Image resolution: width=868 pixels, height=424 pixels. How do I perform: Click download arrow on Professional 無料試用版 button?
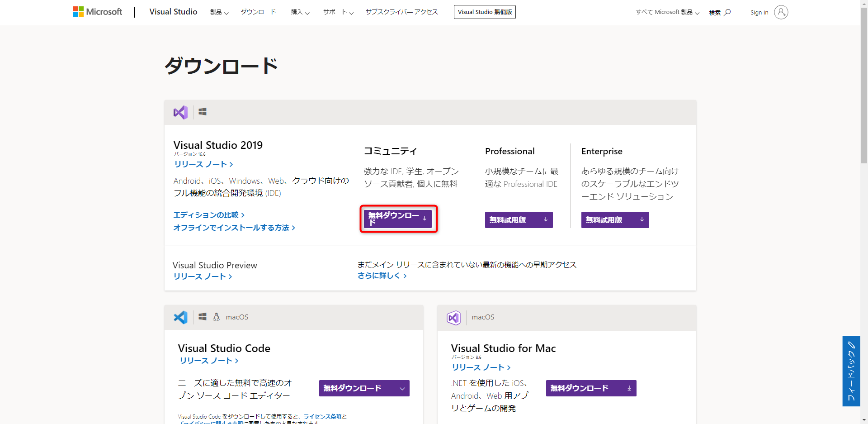coord(546,220)
